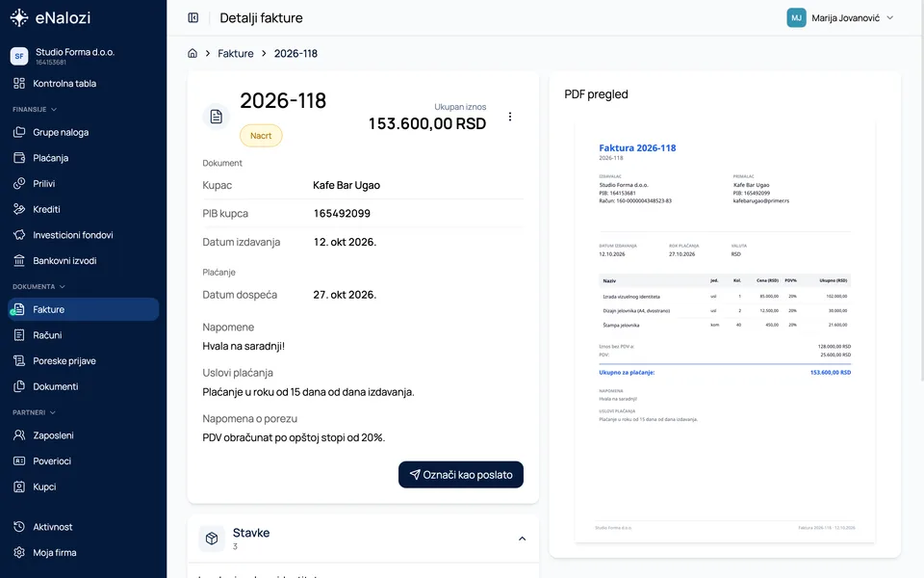The image size is (924, 578).
Task: Open Studio Forma d.o.o. company switcher
Action: click(83, 56)
